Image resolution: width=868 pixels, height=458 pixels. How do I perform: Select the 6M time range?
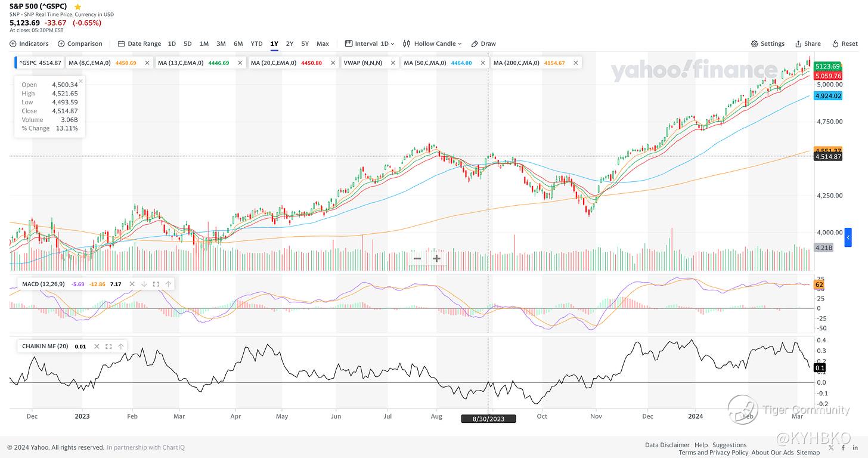coord(238,44)
